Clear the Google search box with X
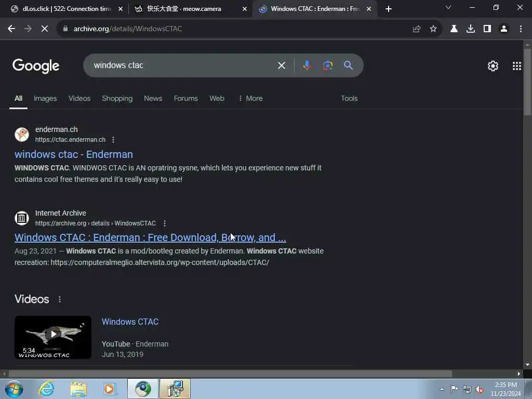 [281, 65]
